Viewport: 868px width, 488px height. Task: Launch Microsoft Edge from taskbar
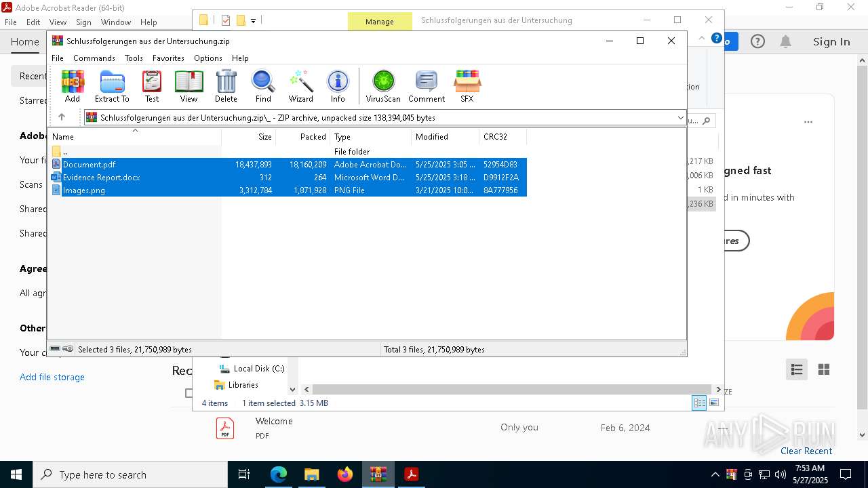pyautogui.click(x=279, y=474)
